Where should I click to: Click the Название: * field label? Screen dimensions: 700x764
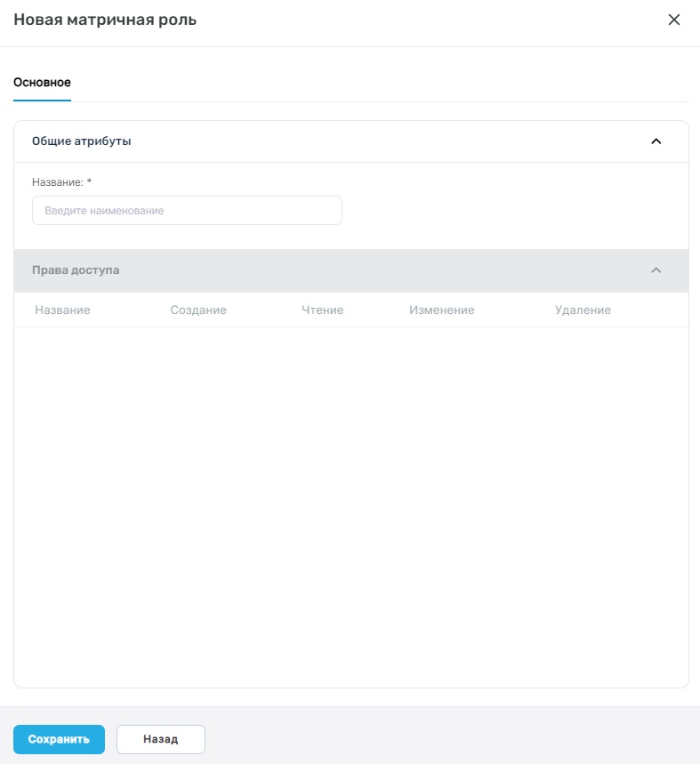62,182
